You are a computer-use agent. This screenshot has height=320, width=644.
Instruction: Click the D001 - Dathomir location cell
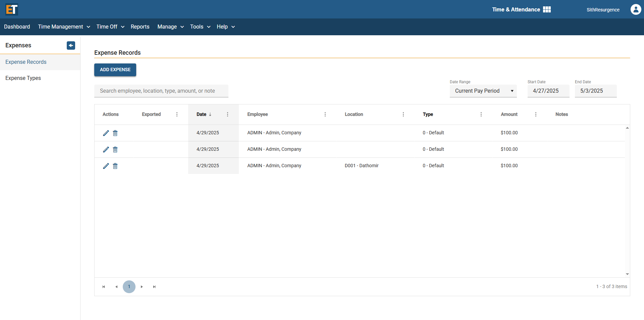[x=362, y=166]
